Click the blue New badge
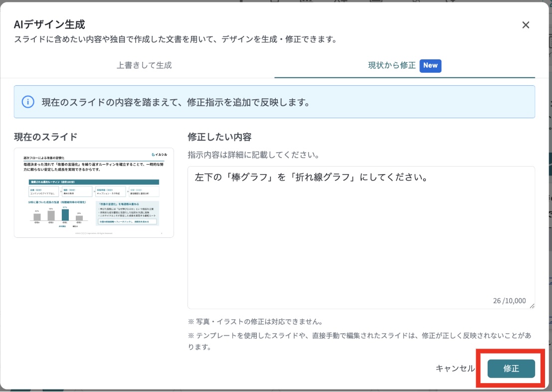This screenshot has width=552, height=392. (x=430, y=65)
